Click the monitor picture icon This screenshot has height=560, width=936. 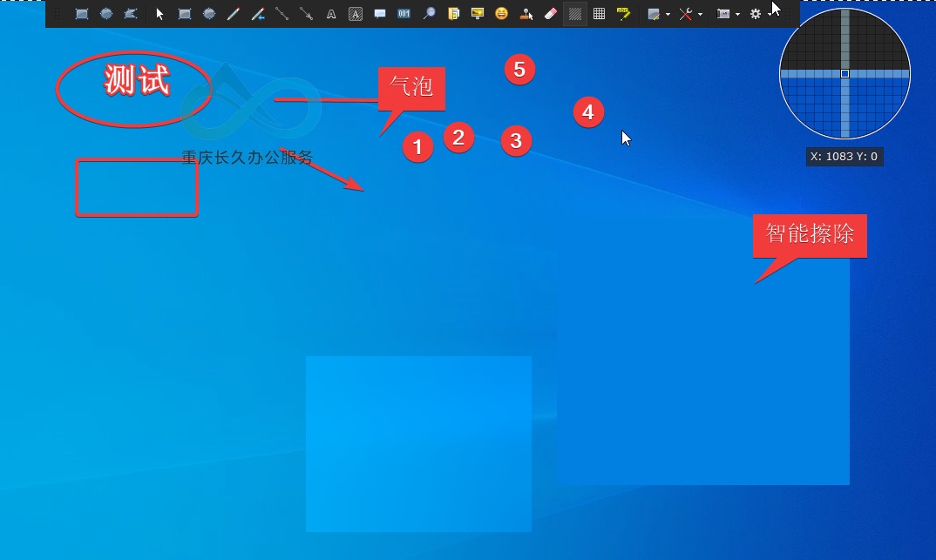coord(478,14)
